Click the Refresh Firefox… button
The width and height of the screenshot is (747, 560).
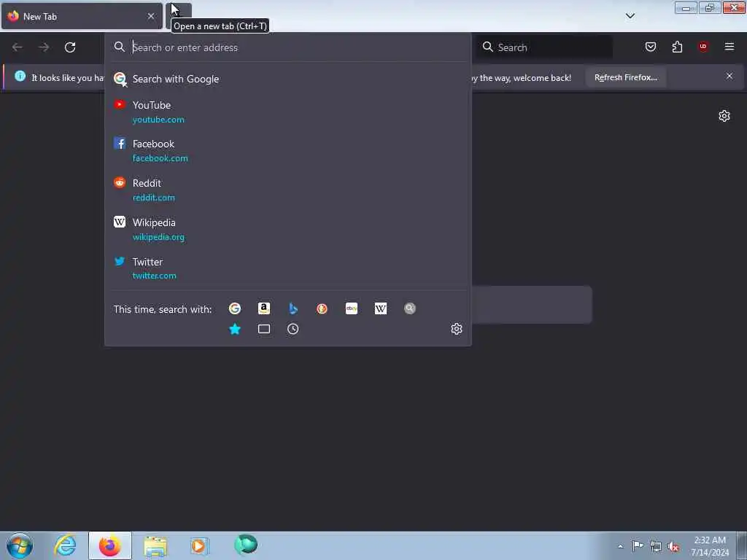625,77
